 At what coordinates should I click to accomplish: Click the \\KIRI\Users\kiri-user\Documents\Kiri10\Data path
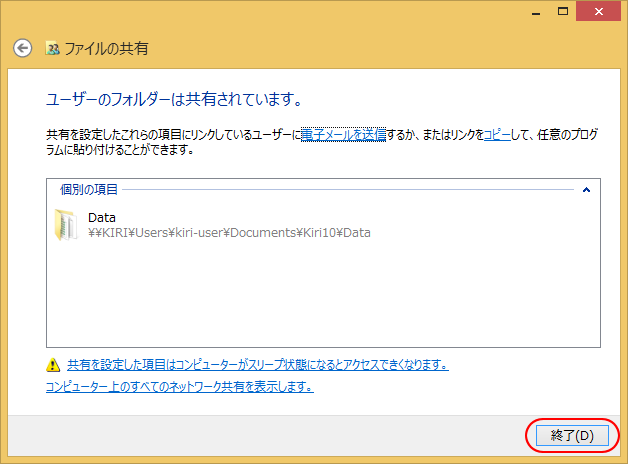pos(229,233)
